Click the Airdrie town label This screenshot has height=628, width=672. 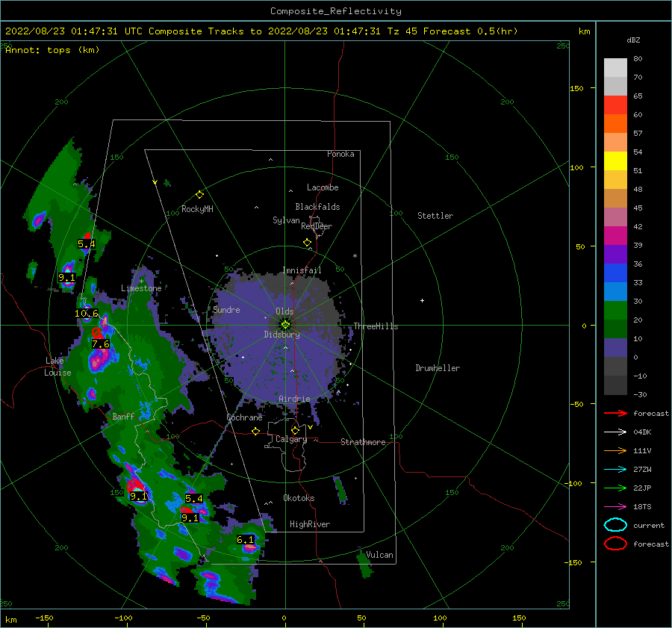[x=294, y=399]
